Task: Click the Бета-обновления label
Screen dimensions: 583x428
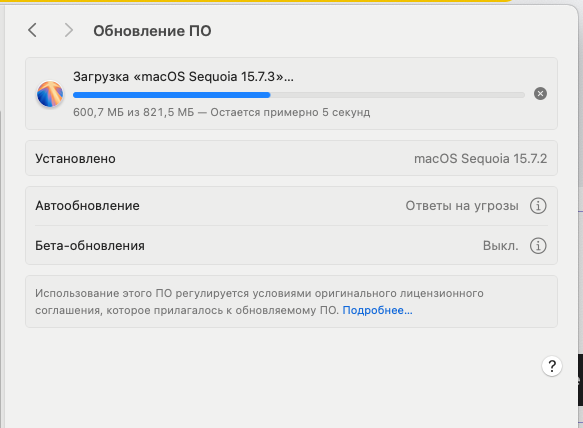Action: point(90,246)
